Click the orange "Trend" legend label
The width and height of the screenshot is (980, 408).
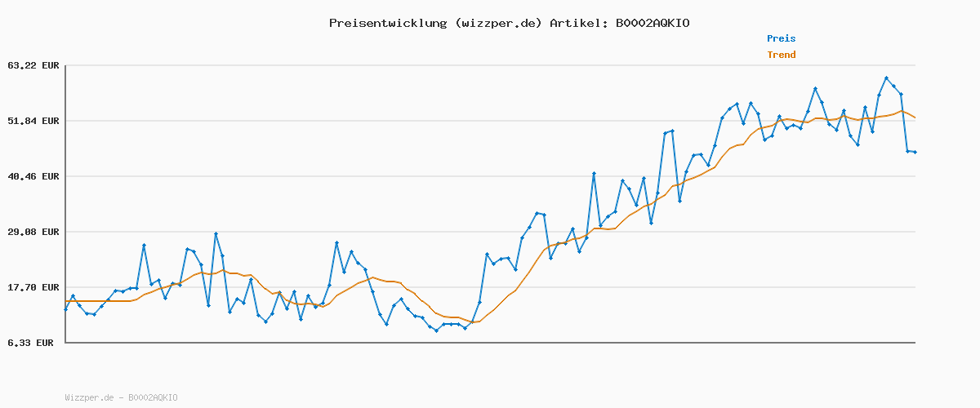click(x=781, y=55)
